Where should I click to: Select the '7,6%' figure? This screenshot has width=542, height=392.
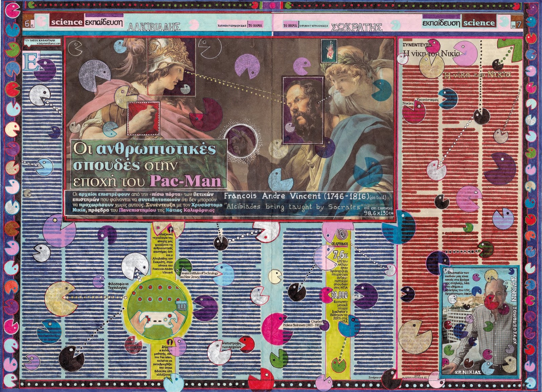tap(340, 254)
